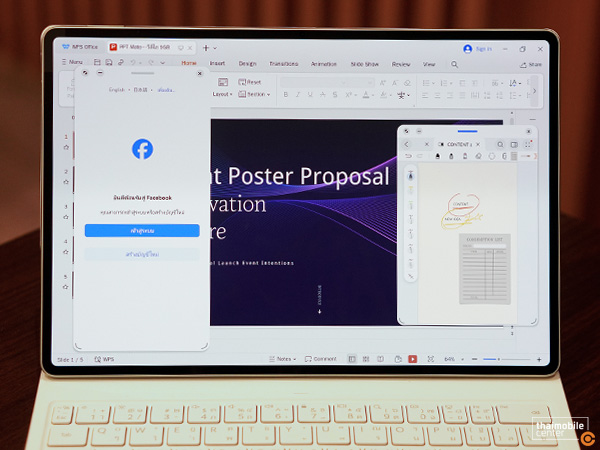Click the Normal view icon in status bar
The height and width of the screenshot is (450, 600).
(352, 359)
